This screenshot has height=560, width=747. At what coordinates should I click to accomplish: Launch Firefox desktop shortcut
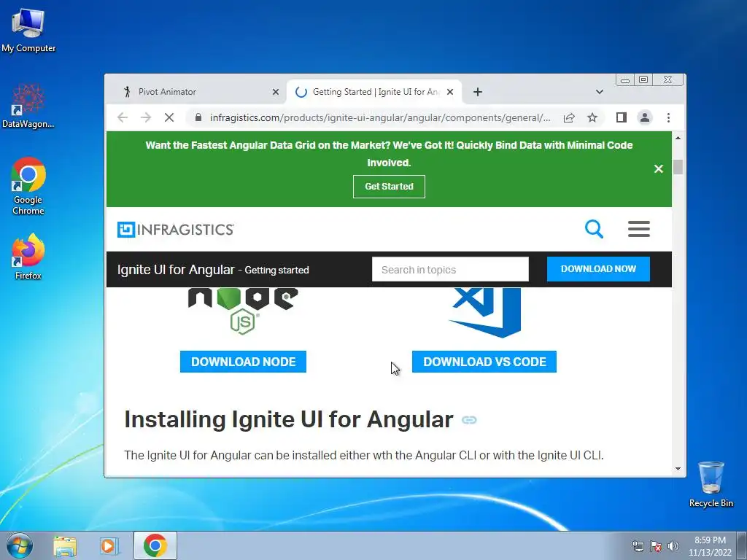pyautogui.click(x=28, y=256)
